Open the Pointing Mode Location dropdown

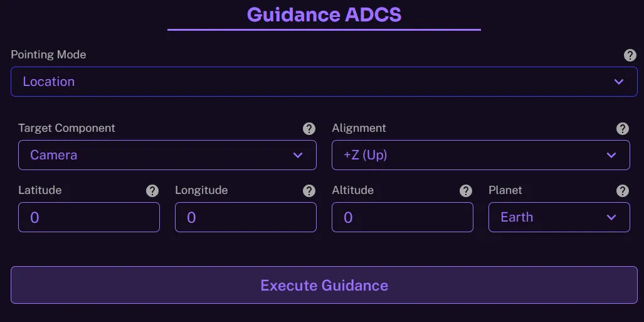[314, 82]
